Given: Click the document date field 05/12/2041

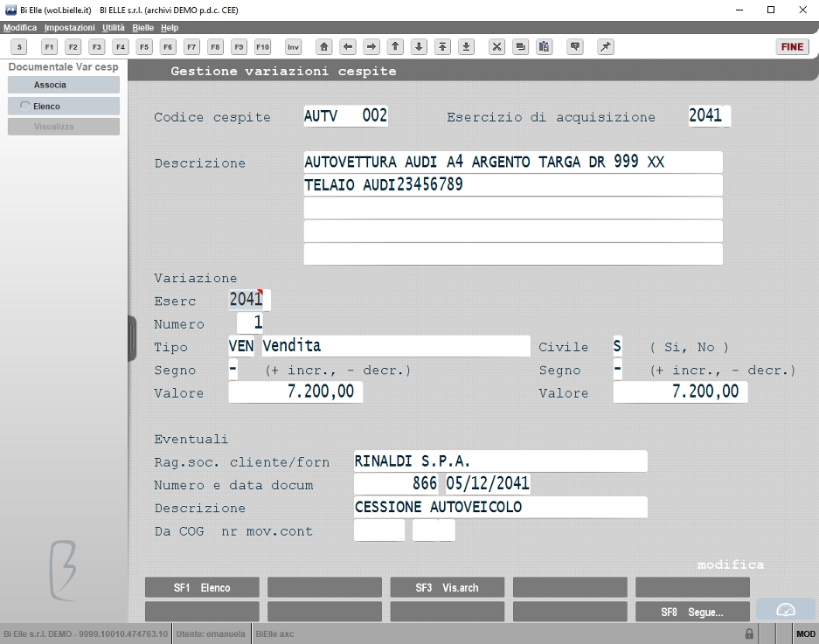Looking at the screenshot, I should pos(488,483).
